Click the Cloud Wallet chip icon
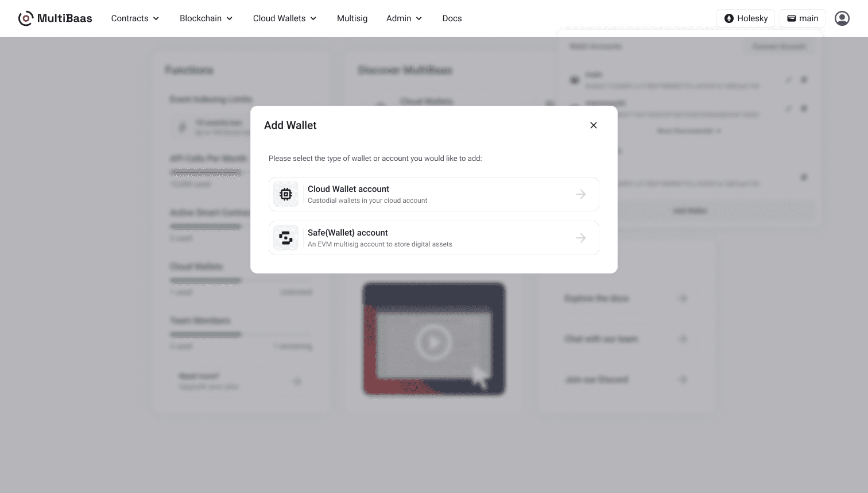The width and height of the screenshot is (868, 493). tap(286, 194)
